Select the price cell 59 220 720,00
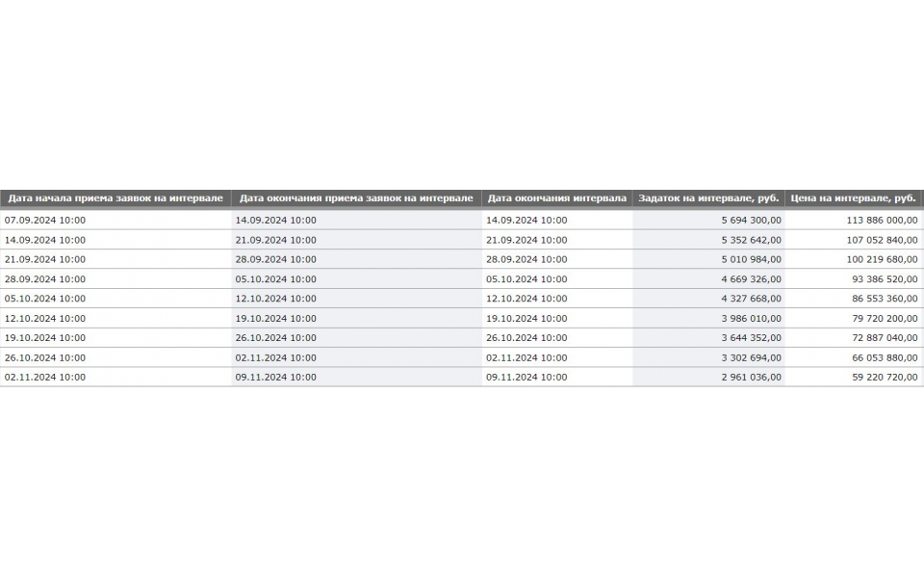The image size is (924, 578). (x=854, y=377)
